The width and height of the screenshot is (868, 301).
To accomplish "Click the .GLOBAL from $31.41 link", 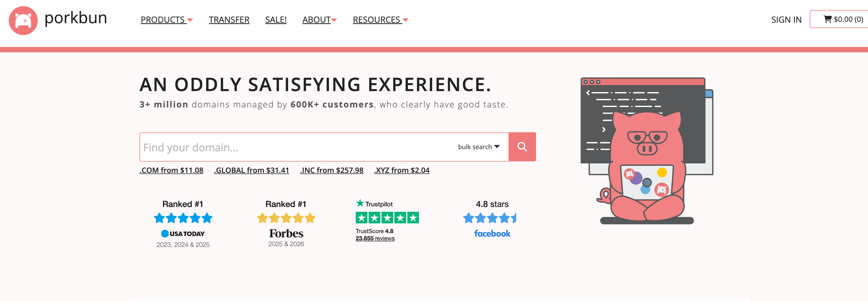I will 252,170.
